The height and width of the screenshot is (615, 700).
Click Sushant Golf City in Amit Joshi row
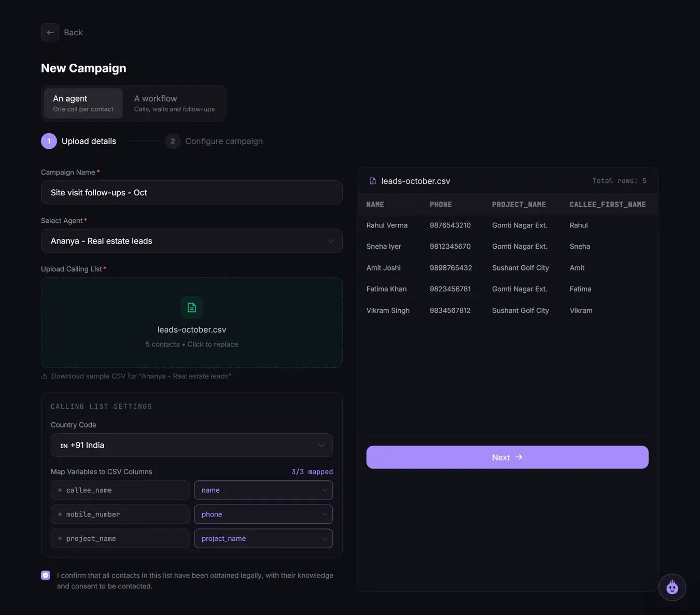[521, 268]
